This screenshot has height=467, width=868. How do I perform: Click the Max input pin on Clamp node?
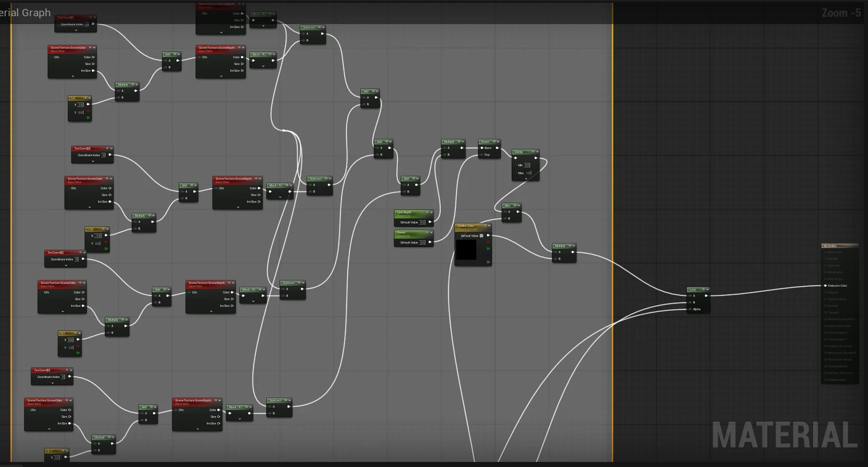coord(516,173)
